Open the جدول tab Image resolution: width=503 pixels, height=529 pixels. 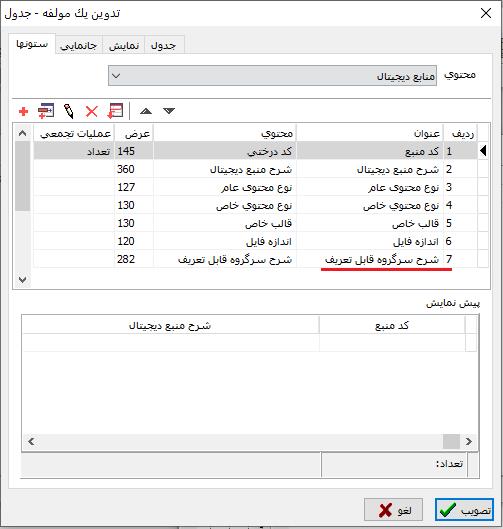164,45
